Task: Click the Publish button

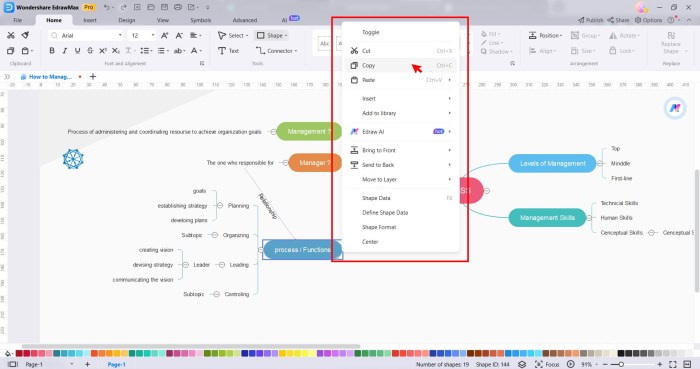Action: click(x=591, y=20)
